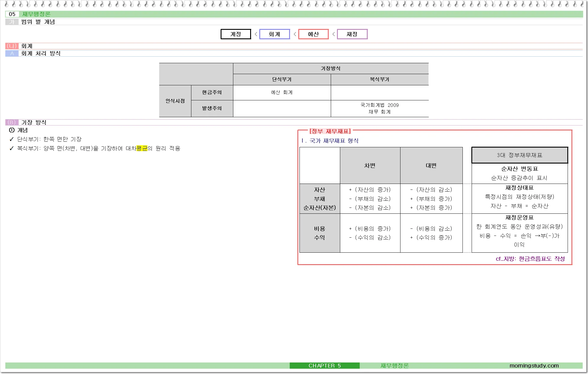Click the 순자산 변동표 title
Viewport: 588px width, 374px height.
pos(519,169)
